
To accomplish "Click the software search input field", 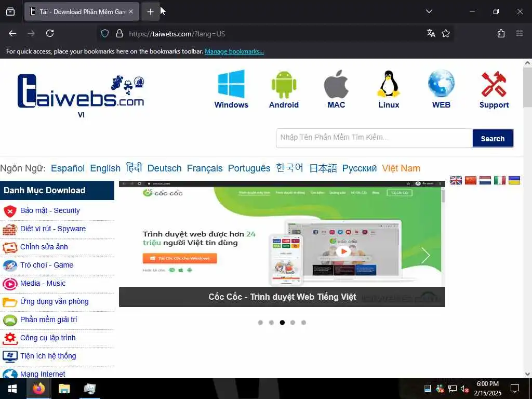I will (374, 138).
